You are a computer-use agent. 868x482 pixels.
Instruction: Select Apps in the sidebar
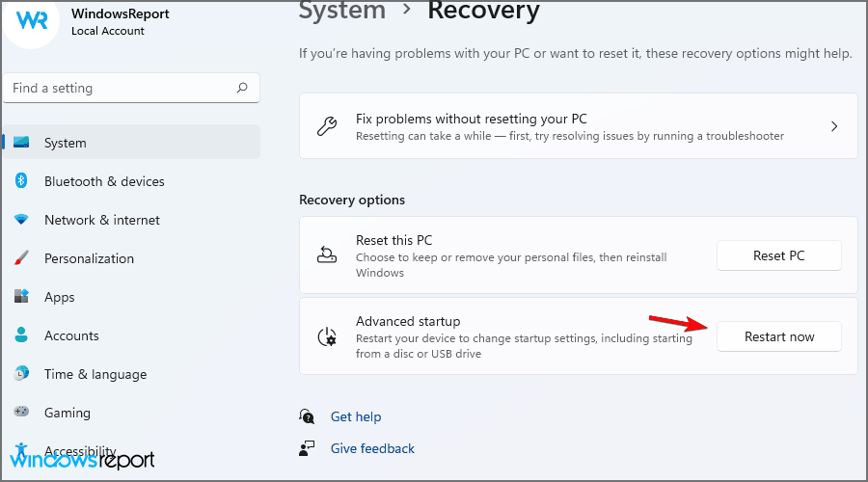tap(131, 297)
